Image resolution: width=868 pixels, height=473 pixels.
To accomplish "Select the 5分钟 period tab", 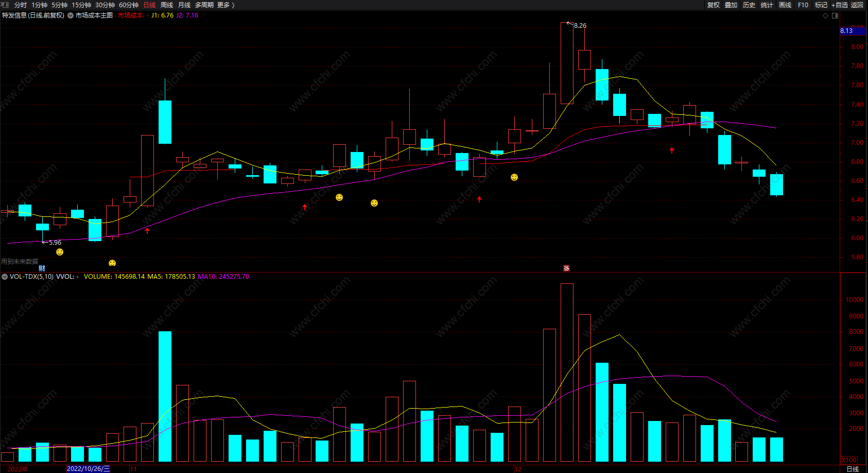I will [x=59, y=5].
